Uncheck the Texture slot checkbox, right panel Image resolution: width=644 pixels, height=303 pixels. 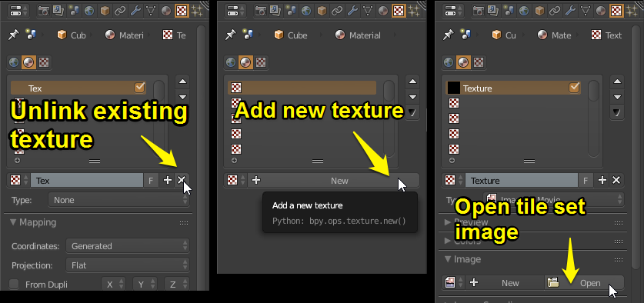(x=574, y=88)
